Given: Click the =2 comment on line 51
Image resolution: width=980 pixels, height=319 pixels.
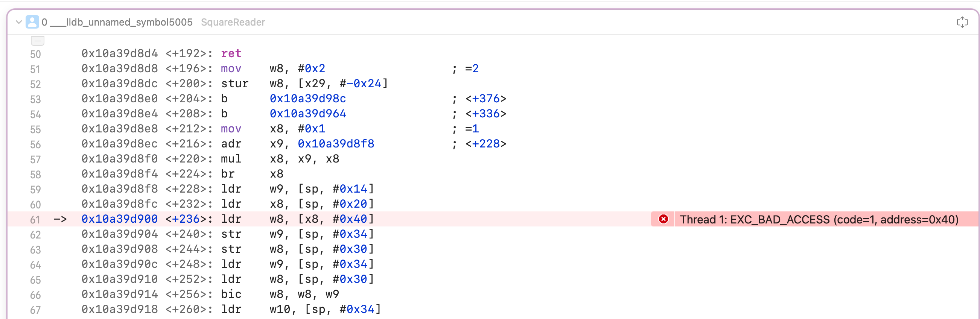Looking at the screenshot, I should point(472,68).
